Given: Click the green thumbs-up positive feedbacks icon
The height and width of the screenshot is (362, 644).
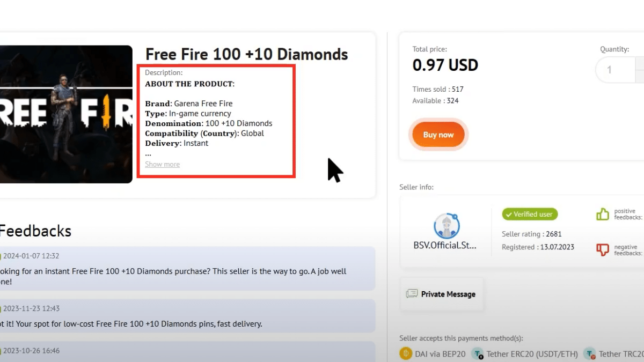Looking at the screenshot, I should click(x=602, y=213).
